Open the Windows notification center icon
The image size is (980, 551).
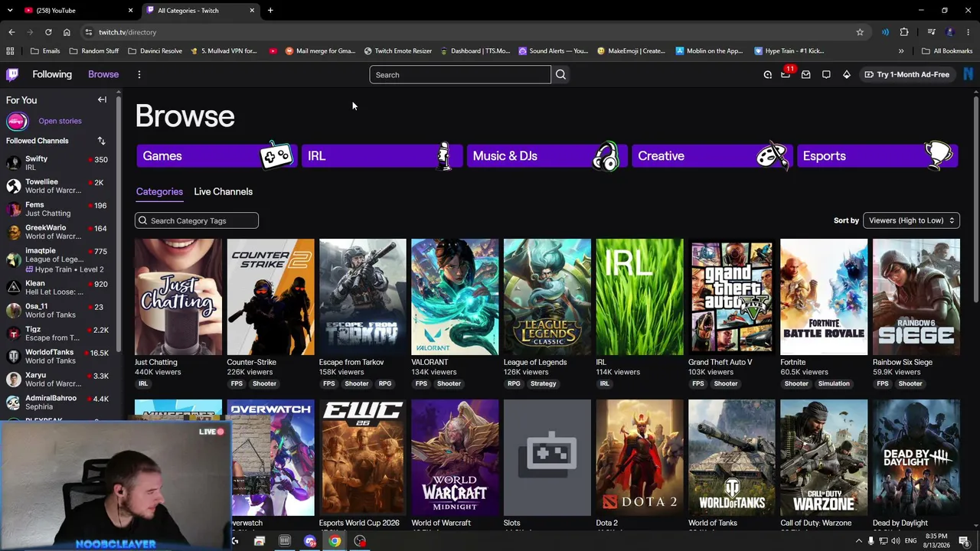(964, 541)
